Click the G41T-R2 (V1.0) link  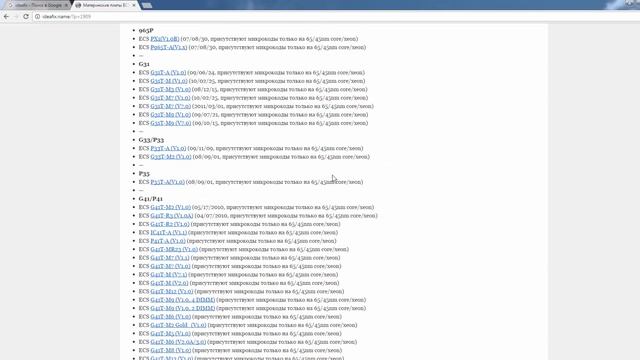coord(170,224)
